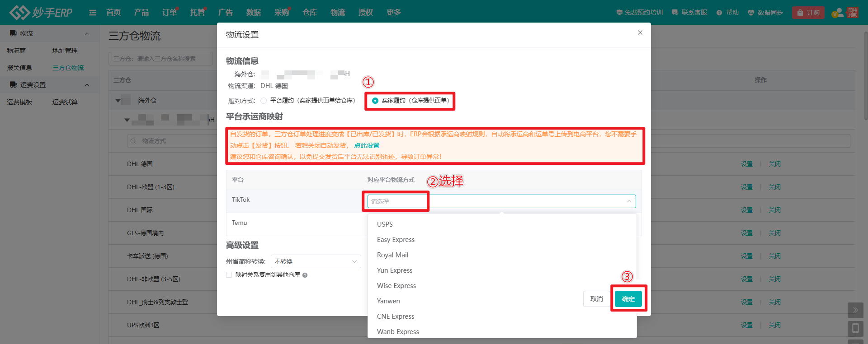Select 平台履约 radio option
Image resolution: width=868 pixels, height=344 pixels.
pos(264,101)
